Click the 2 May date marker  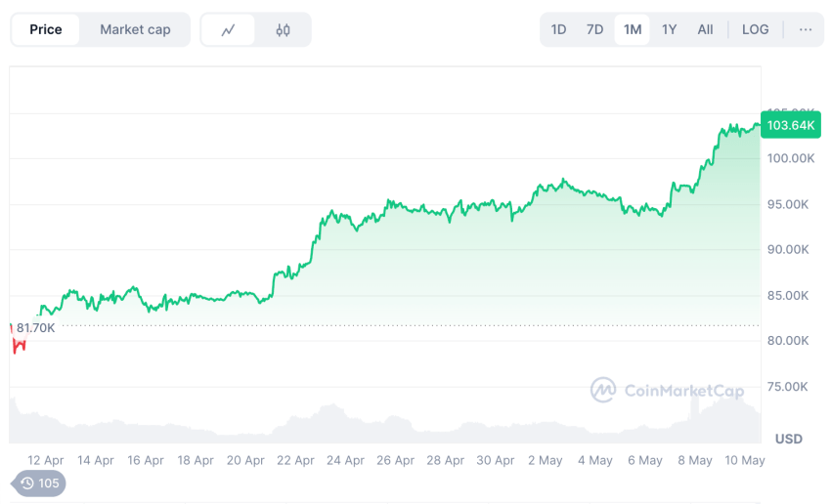546,460
